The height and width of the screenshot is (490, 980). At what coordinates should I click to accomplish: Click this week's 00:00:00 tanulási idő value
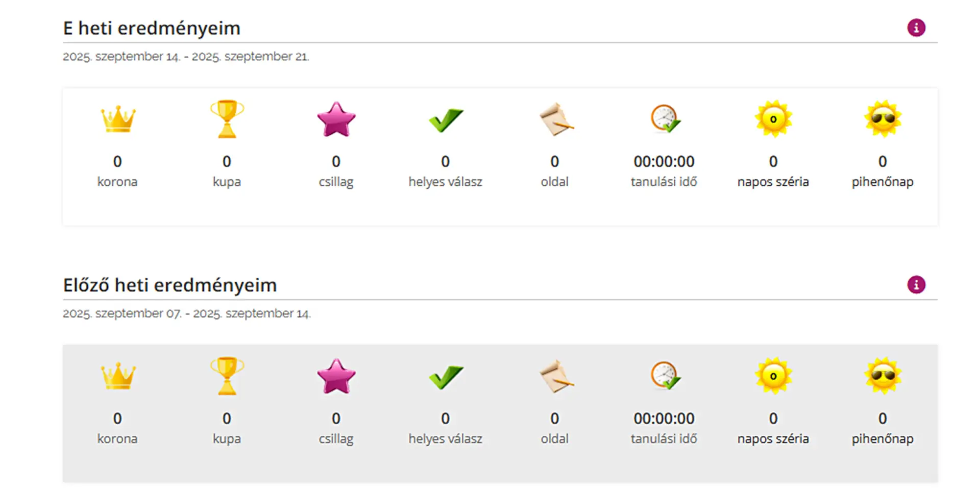(664, 162)
